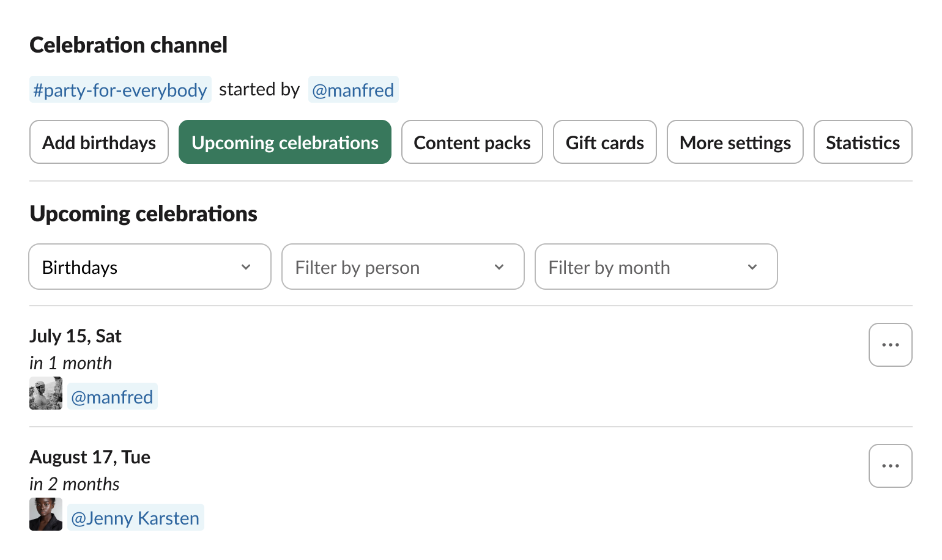The image size is (942, 560).
Task: Click the @manfred mention under July 15
Action: coord(113,396)
